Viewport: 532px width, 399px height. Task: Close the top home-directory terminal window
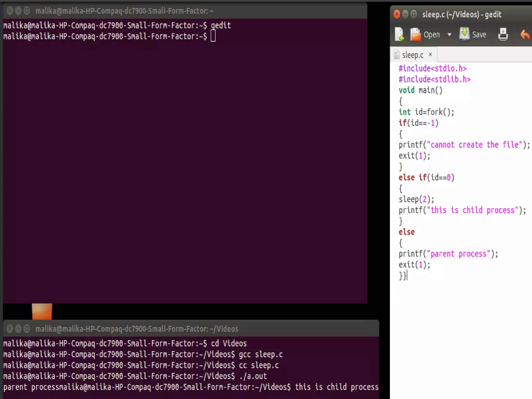tap(10, 11)
